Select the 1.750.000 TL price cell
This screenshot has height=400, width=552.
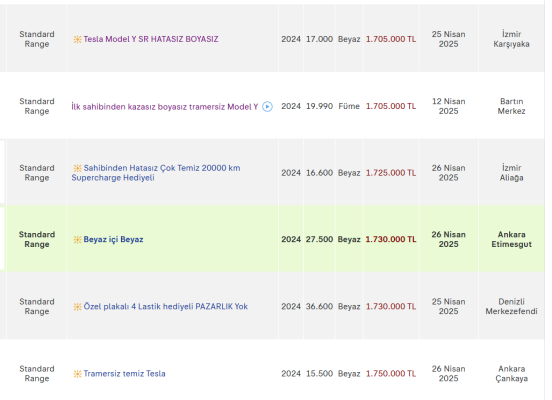(x=391, y=374)
